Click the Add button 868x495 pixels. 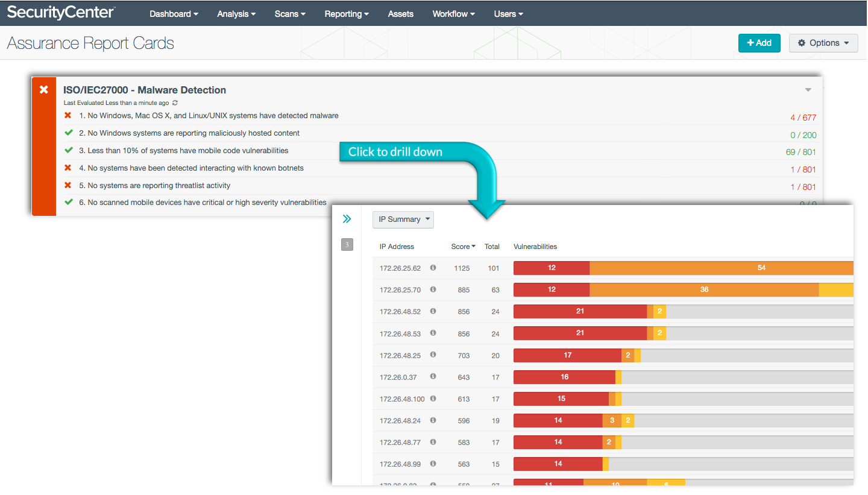(759, 43)
